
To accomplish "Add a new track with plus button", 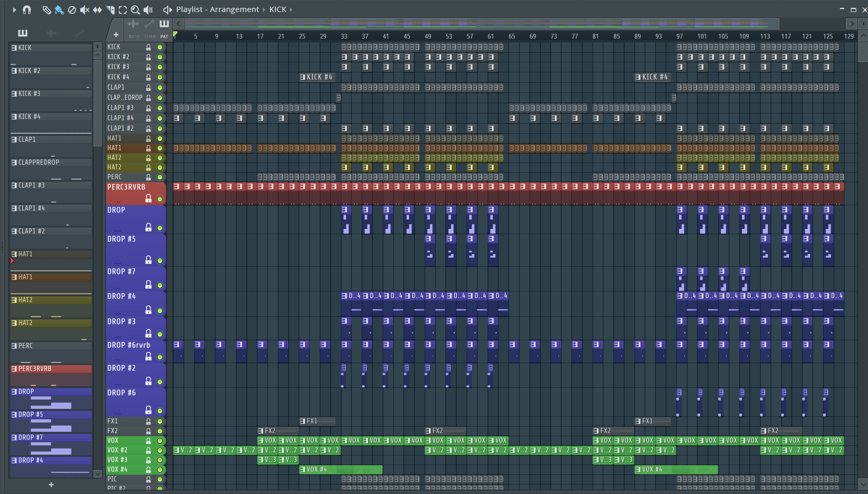I will click(116, 35).
